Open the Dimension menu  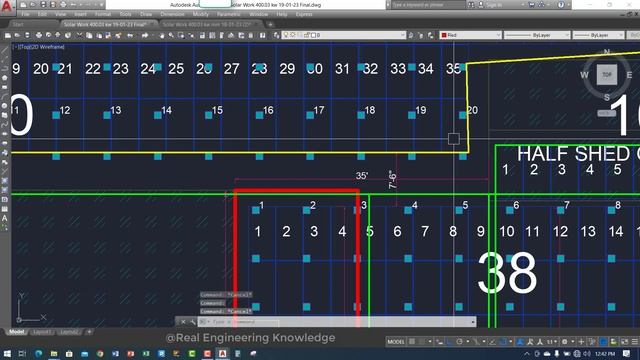(172, 14)
